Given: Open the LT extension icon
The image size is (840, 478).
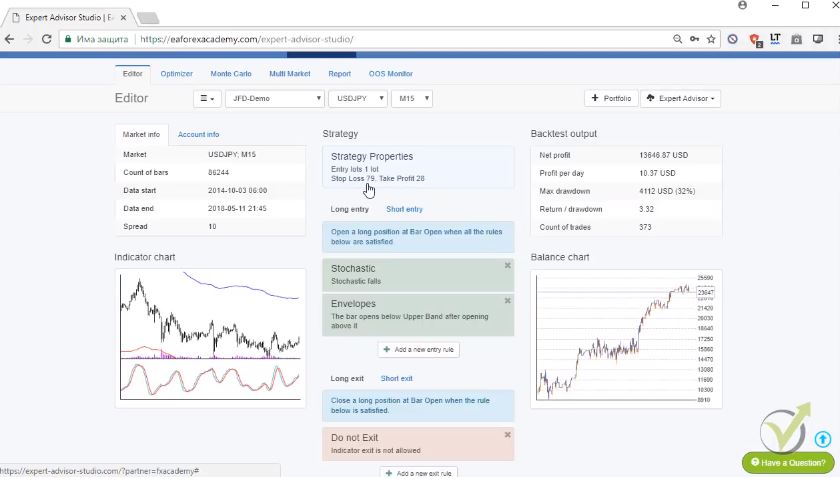Looking at the screenshot, I should 775,40.
